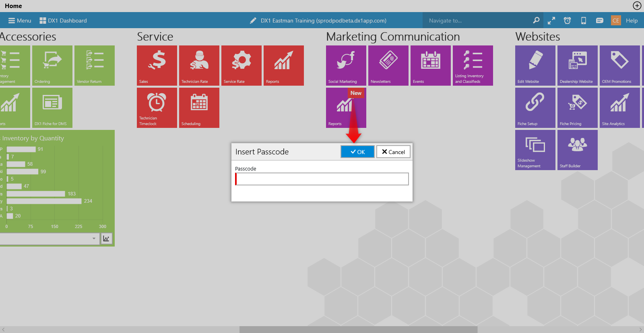This screenshot has height=333, width=644.
Task: Open the Slideshow Management tile
Action: (535, 150)
